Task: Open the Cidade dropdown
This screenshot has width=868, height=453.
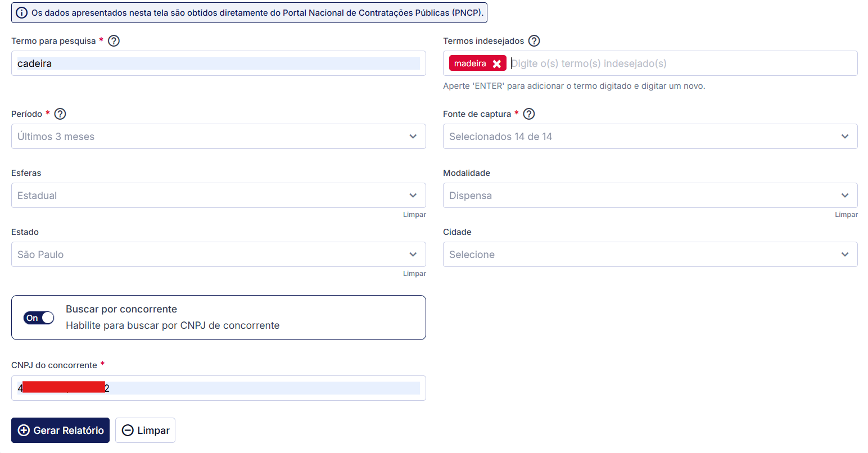Action: tap(650, 255)
